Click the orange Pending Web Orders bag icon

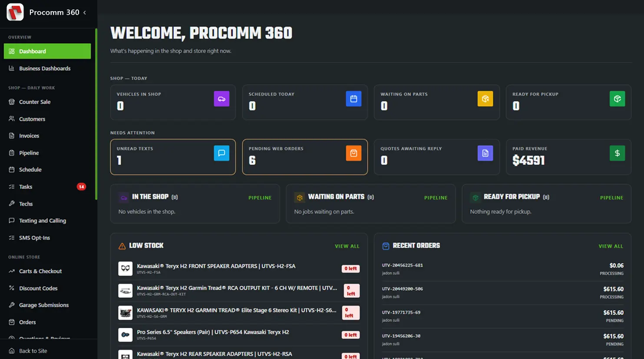pos(353,153)
